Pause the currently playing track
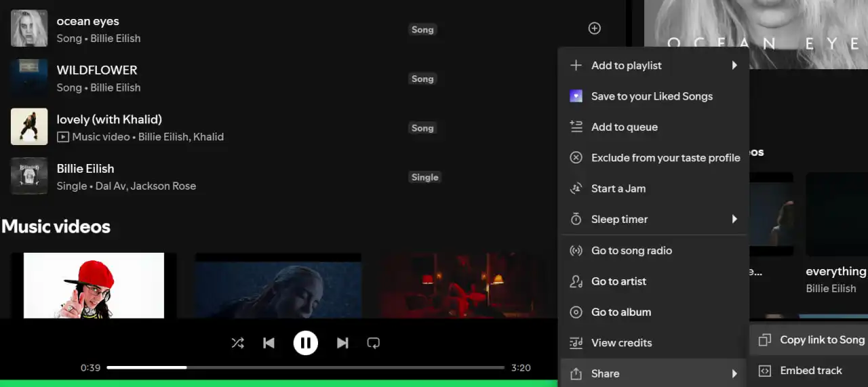 pyautogui.click(x=305, y=343)
